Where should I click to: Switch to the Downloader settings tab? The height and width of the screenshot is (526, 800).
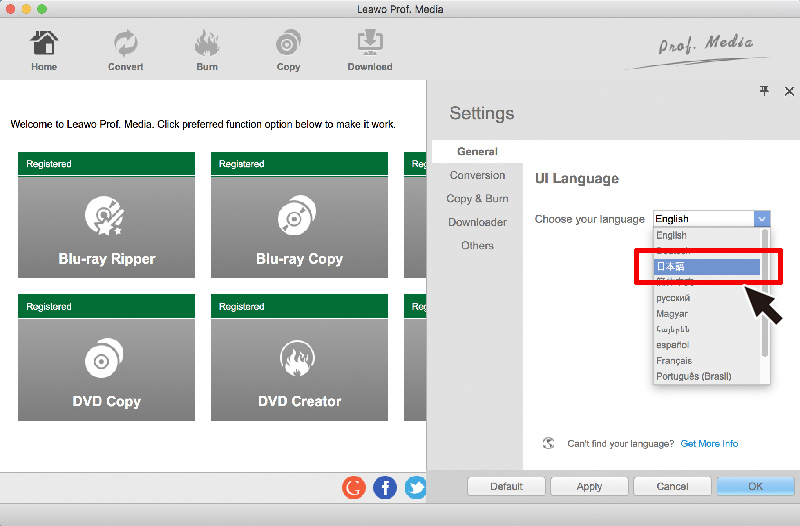(x=477, y=222)
